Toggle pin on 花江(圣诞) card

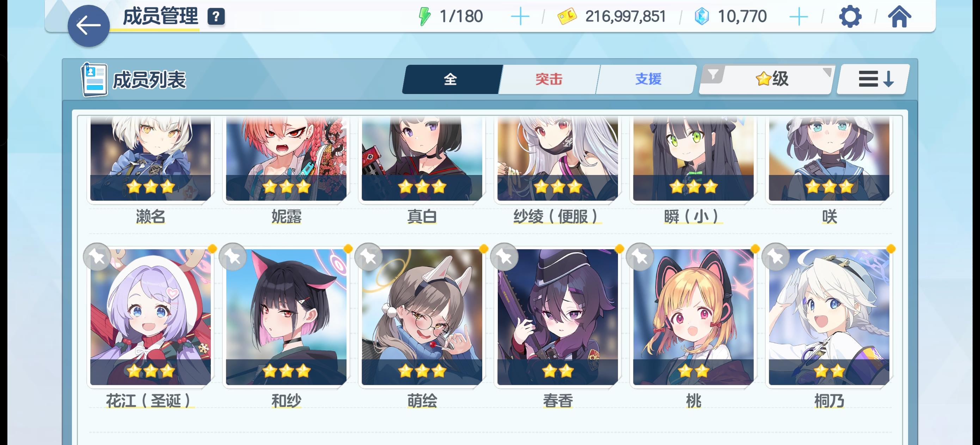tap(97, 257)
